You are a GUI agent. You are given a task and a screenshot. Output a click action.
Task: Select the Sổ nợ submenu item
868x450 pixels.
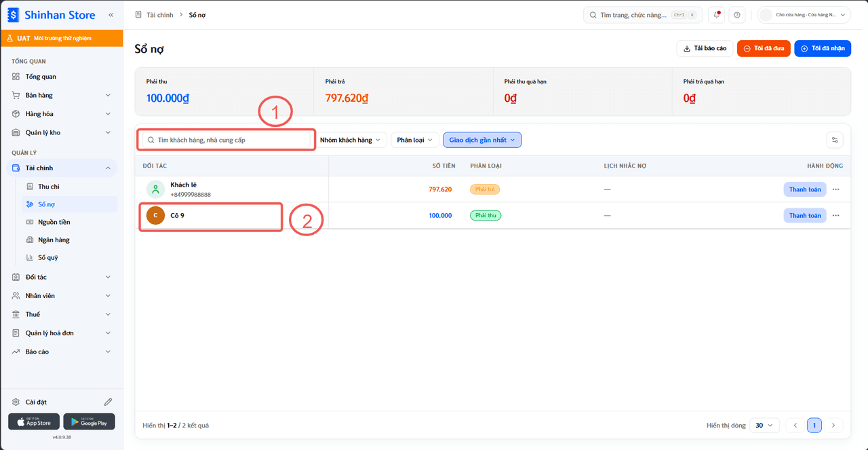(68, 204)
